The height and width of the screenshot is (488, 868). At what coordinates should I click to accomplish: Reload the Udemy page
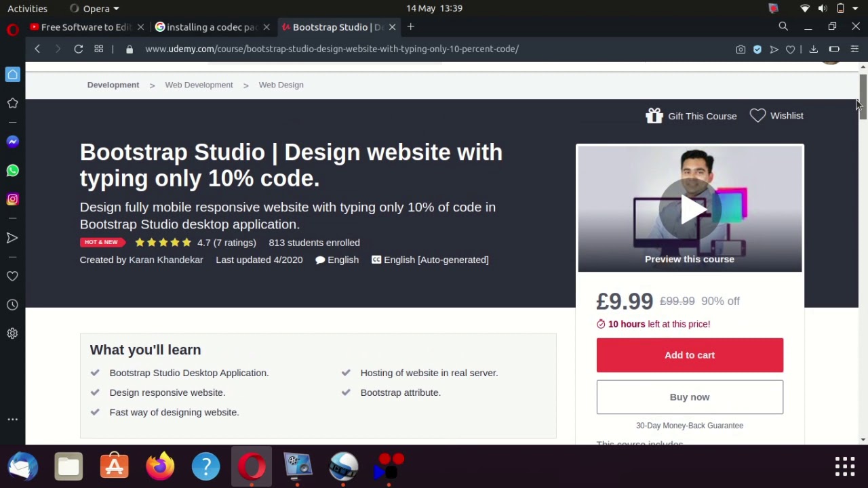79,49
